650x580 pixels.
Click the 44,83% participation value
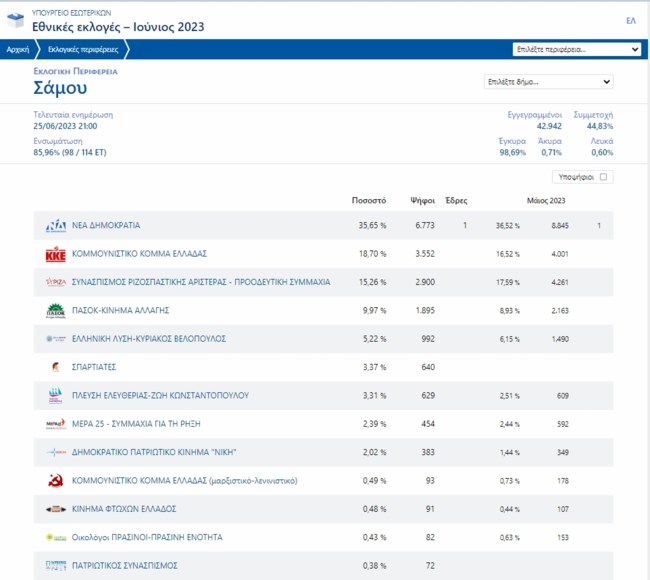pos(600,126)
